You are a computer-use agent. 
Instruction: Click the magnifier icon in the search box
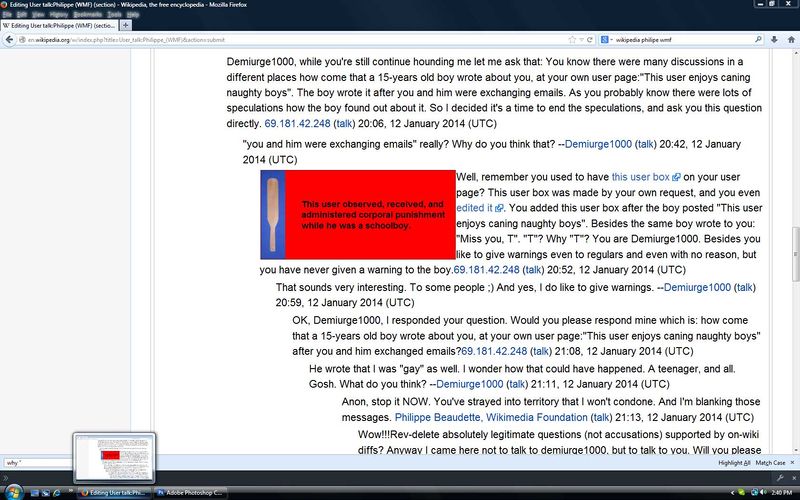[758, 40]
